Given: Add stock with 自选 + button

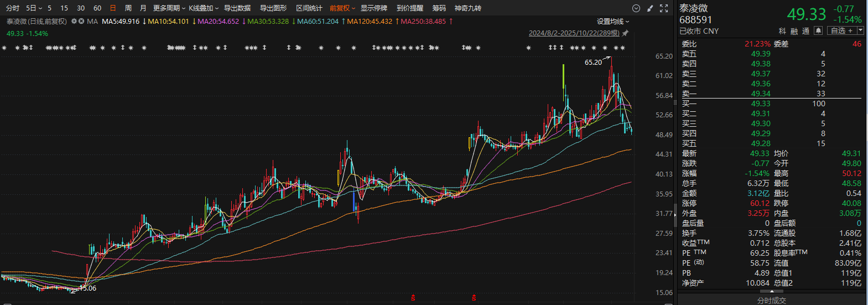Looking at the screenshot, I should 841,31.
